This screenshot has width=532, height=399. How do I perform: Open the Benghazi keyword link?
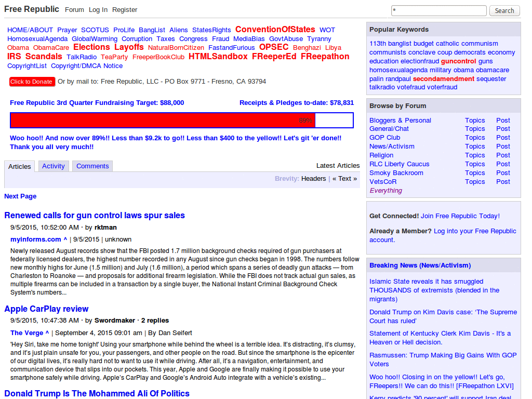pyautogui.click(x=307, y=48)
